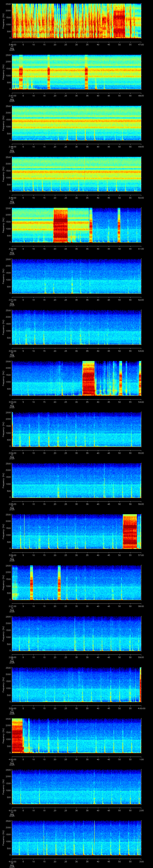Pick the spectrogram panel starting 3:49:00
The image size is (153, 868).
point(77,174)
